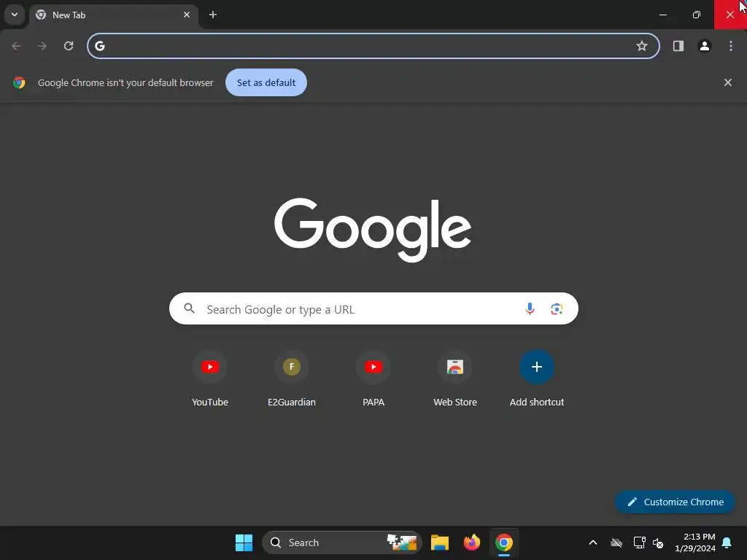Viewport: 747px width, 560px height.
Task: Launch Firefox from the taskbar
Action: [472, 542]
